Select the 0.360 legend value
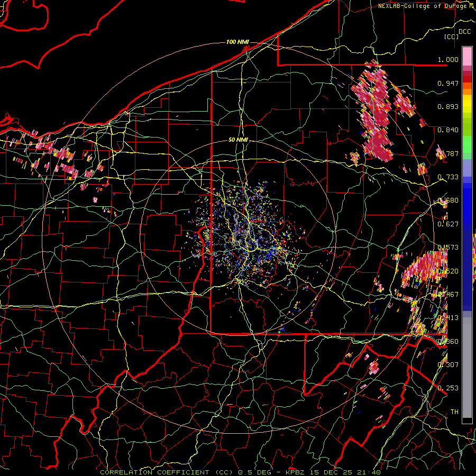This screenshot has width=476, height=476. pyautogui.click(x=448, y=342)
